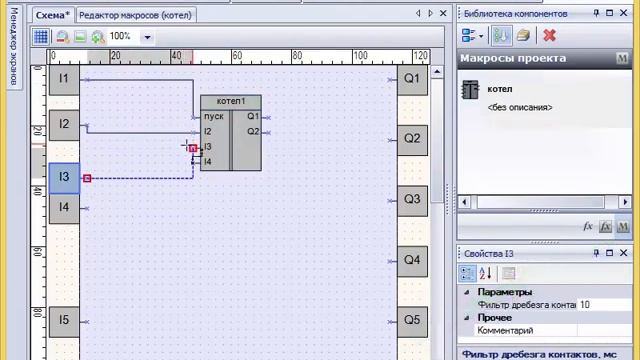Click the Фильтр дребезга контактов property name
Viewport: 640px width, 360px height.
527,304
